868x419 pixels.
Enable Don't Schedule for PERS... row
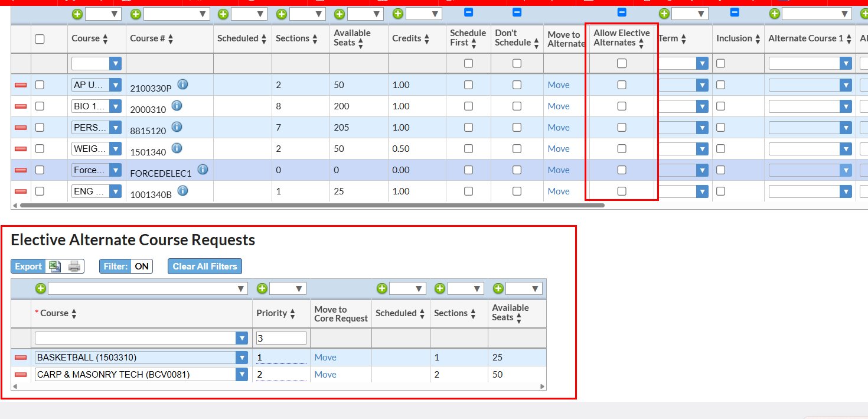tap(517, 128)
